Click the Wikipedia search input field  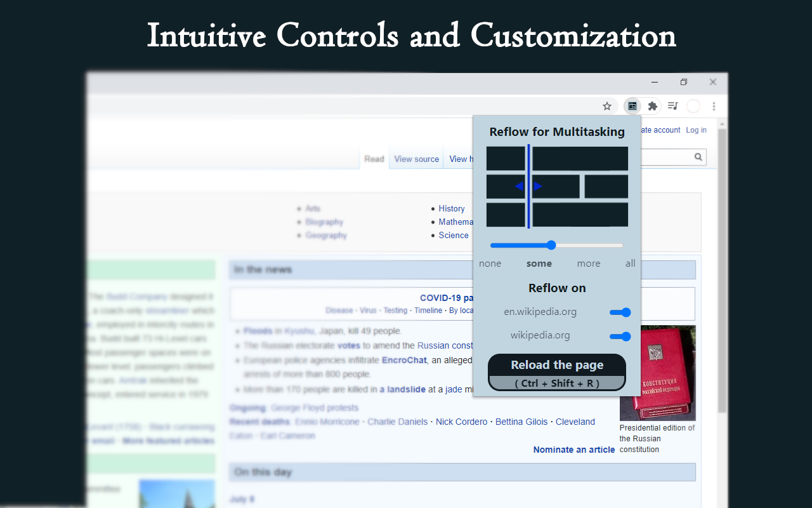pos(666,157)
